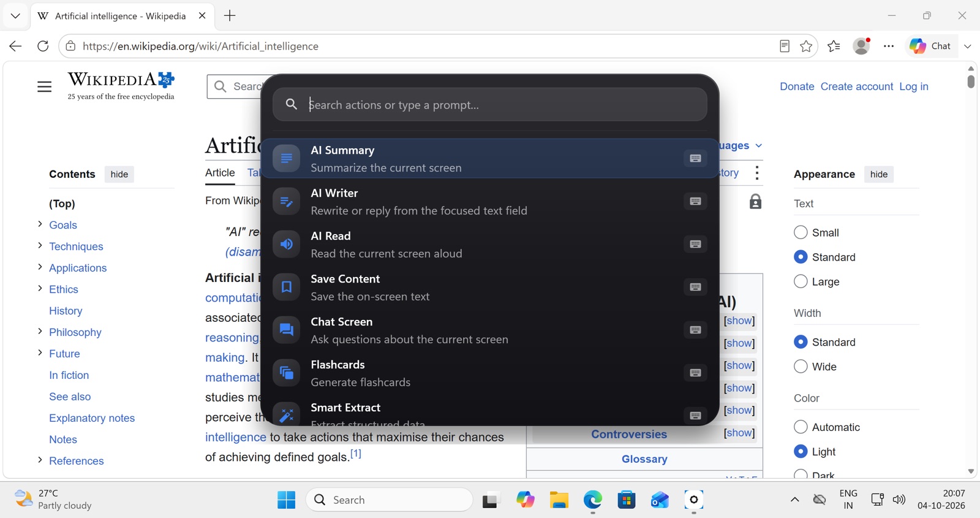
Task: Open Windows Start menu
Action: point(286,500)
